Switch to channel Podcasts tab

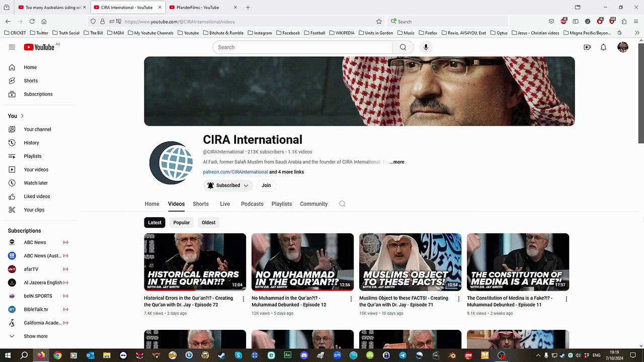pyautogui.click(x=252, y=204)
